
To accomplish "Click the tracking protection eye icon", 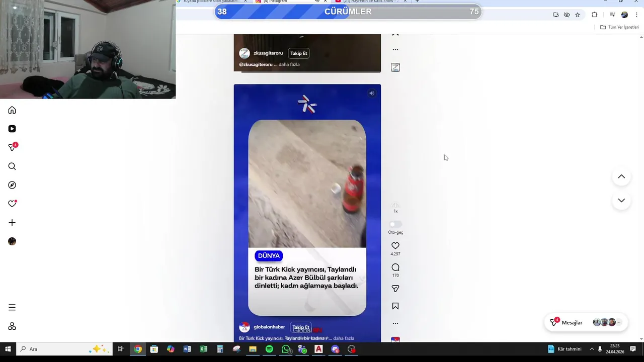I will 567,15.
